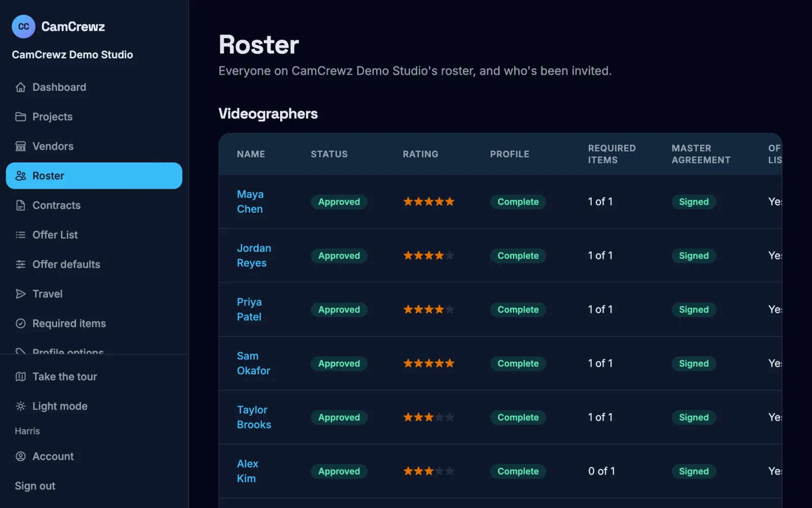Click the Signed badge for Sam Okafor
Viewport: 812px width, 508px height.
[x=694, y=363]
